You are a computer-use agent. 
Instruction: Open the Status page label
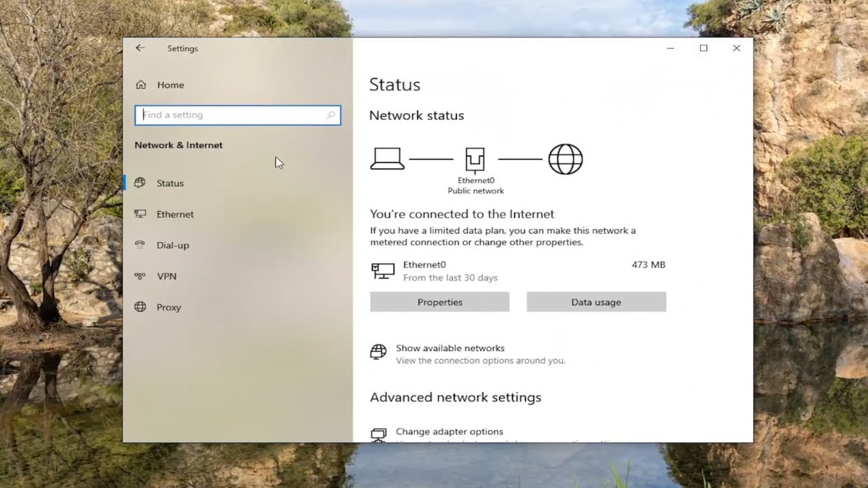pyautogui.click(x=170, y=183)
